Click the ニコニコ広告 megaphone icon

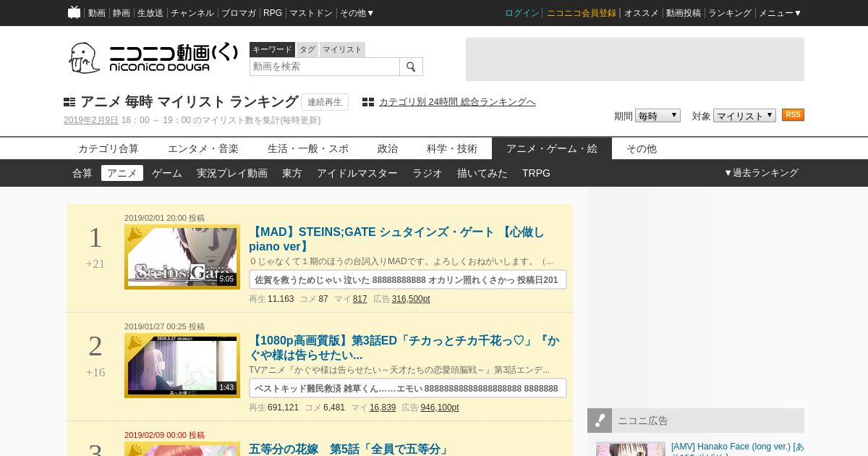point(600,421)
